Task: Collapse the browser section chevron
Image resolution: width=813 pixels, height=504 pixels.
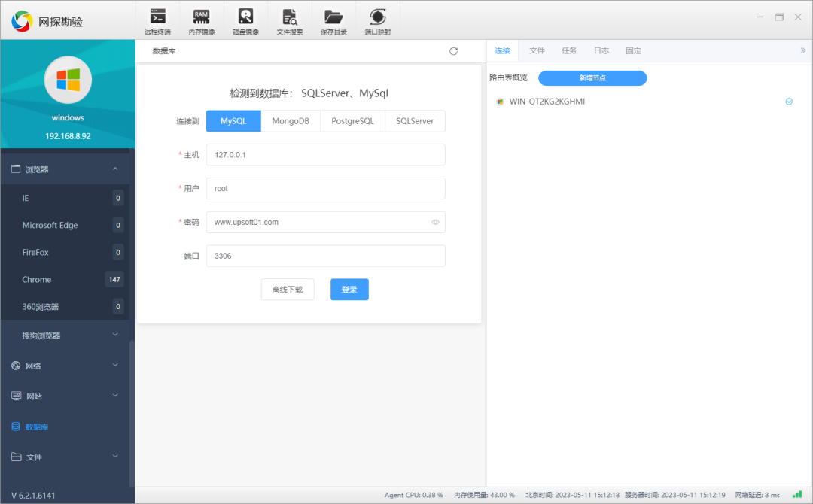Action: point(115,169)
